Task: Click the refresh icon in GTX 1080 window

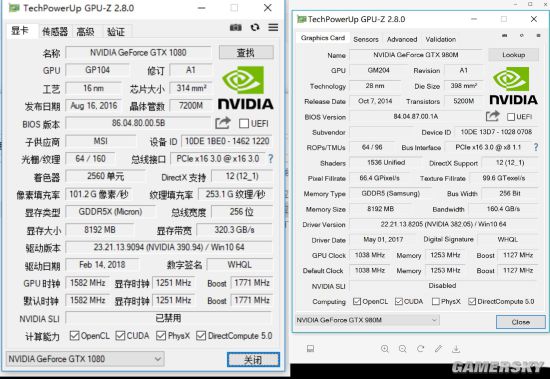Action: (255, 27)
